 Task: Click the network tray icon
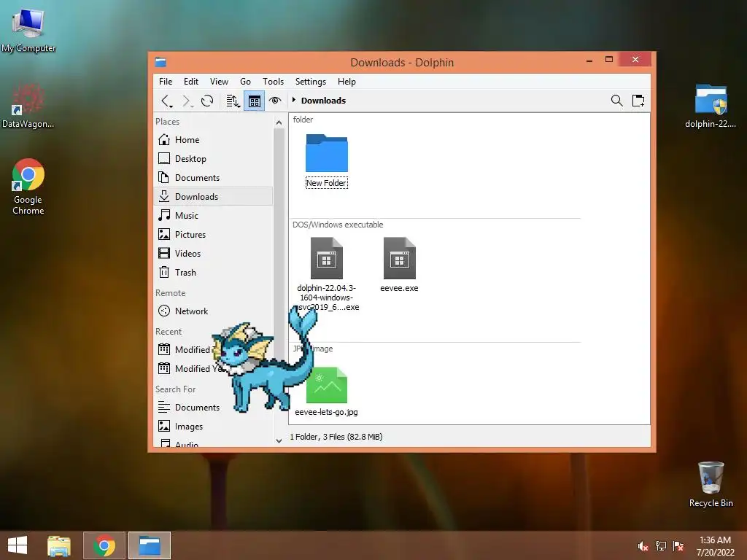[661, 546]
